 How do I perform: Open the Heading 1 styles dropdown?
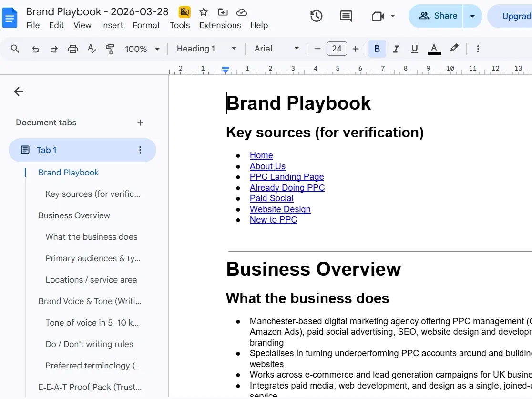pyautogui.click(x=205, y=48)
